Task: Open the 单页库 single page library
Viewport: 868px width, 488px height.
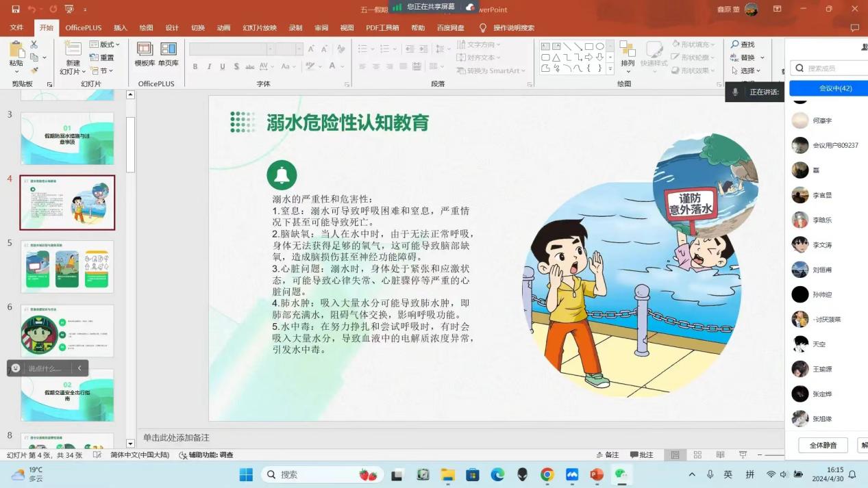Action: (x=169, y=54)
